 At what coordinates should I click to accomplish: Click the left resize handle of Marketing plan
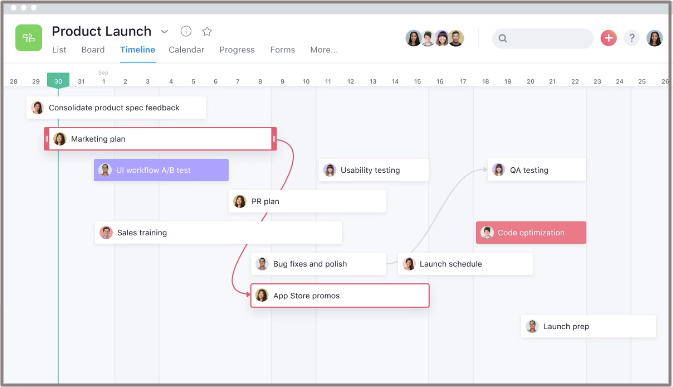coord(47,139)
